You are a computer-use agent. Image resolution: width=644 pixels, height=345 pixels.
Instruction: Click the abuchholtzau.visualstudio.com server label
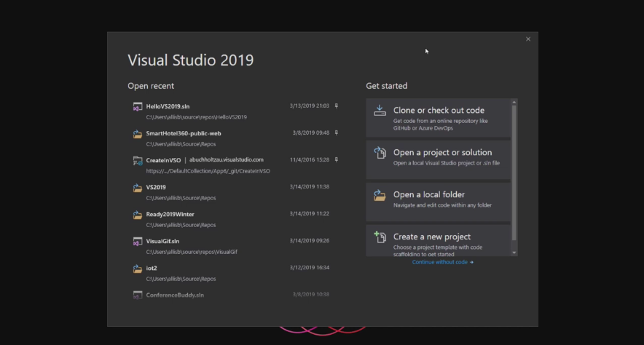point(227,159)
